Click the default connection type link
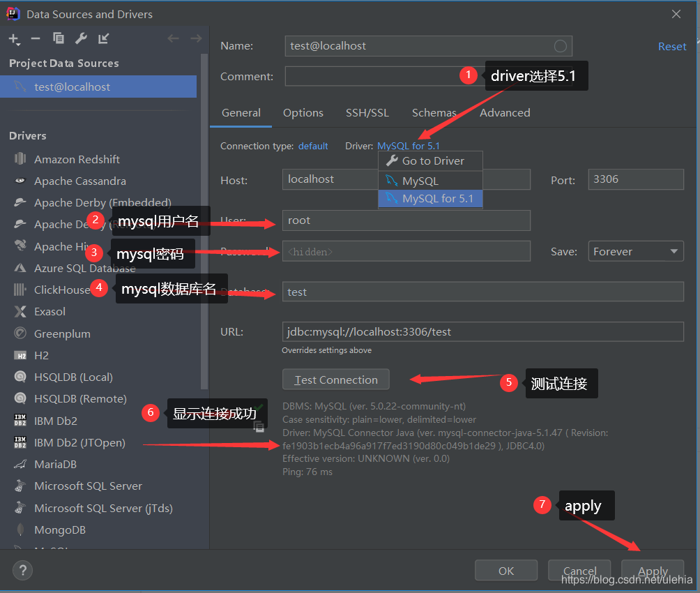 coord(313,146)
